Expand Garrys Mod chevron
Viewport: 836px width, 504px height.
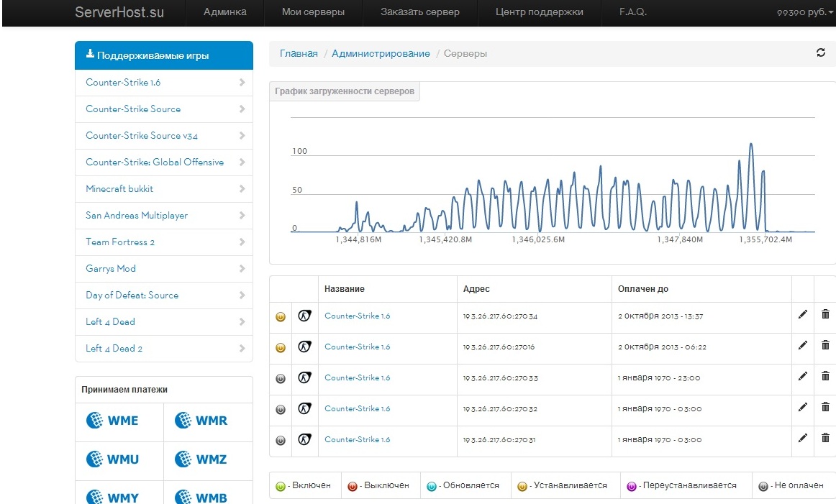coord(242,268)
